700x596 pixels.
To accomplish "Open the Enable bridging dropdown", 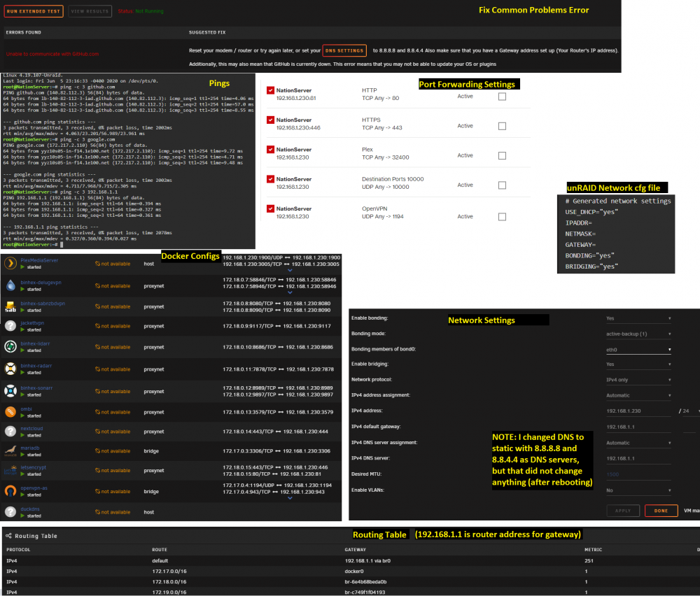I will point(638,364).
